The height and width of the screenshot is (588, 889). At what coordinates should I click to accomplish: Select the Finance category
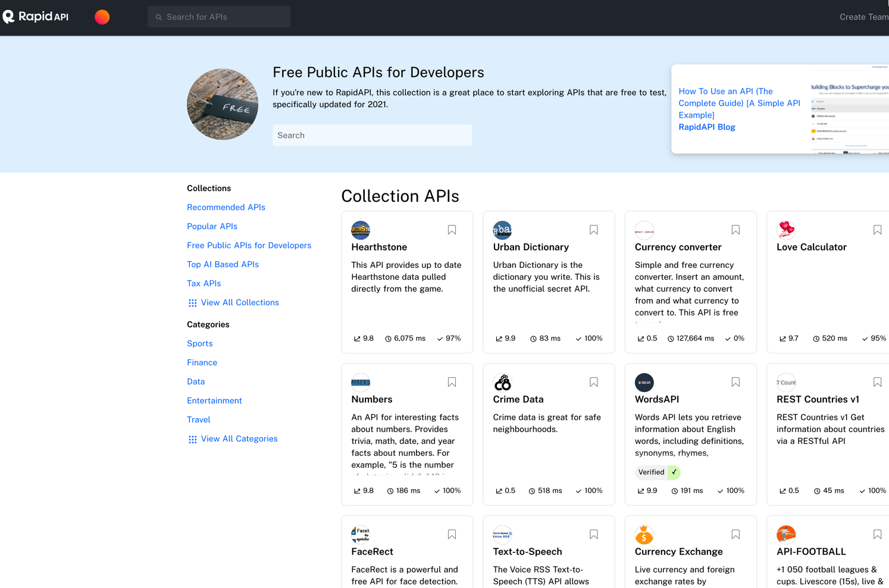pyautogui.click(x=202, y=362)
